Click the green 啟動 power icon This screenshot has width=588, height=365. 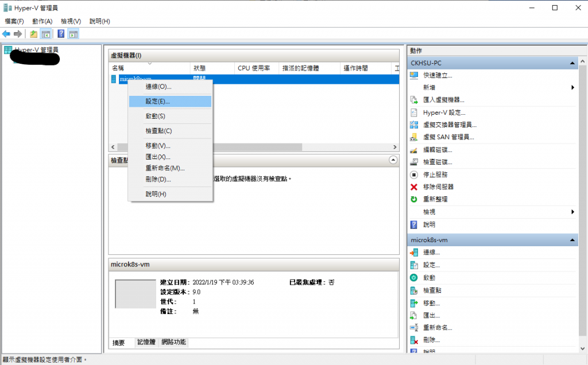point(414,278)
